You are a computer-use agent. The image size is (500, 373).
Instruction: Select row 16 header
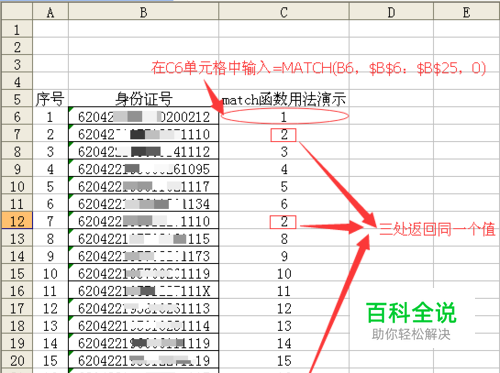[x=17, y=291]
